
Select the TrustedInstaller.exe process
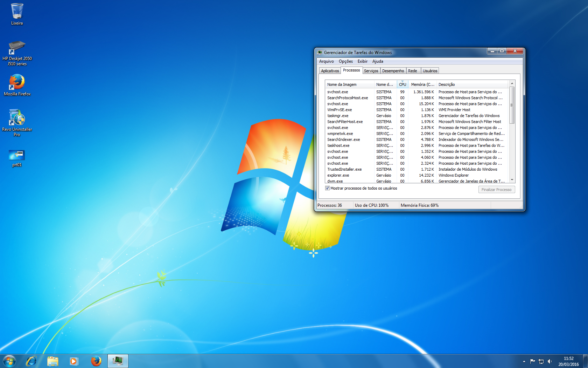click(416, 169)
